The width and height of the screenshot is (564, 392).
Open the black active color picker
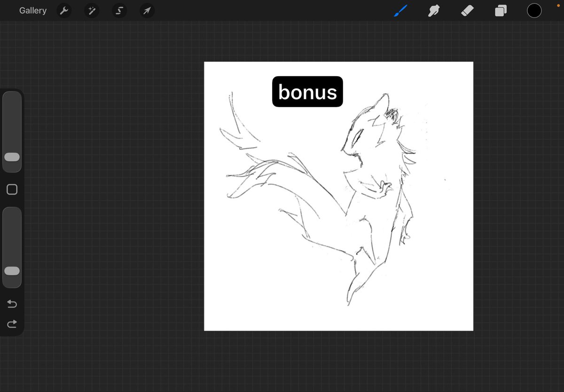click(x=534, y=11)
